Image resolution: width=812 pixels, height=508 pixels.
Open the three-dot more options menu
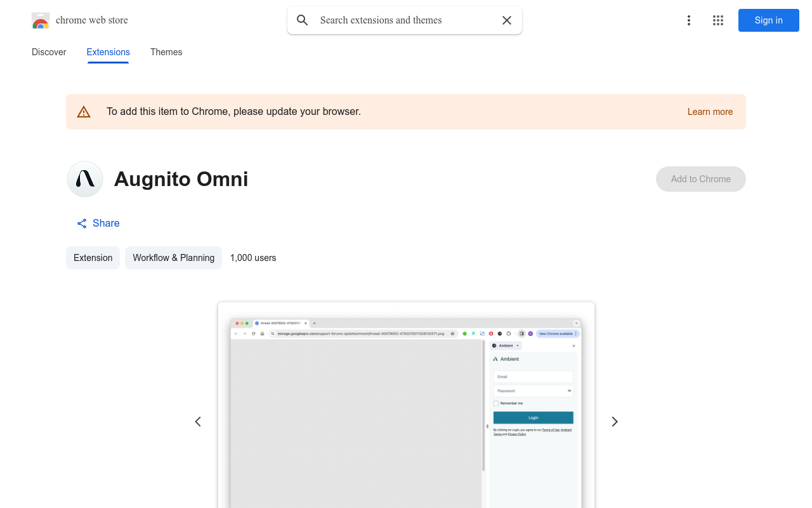tap(688, 20)
